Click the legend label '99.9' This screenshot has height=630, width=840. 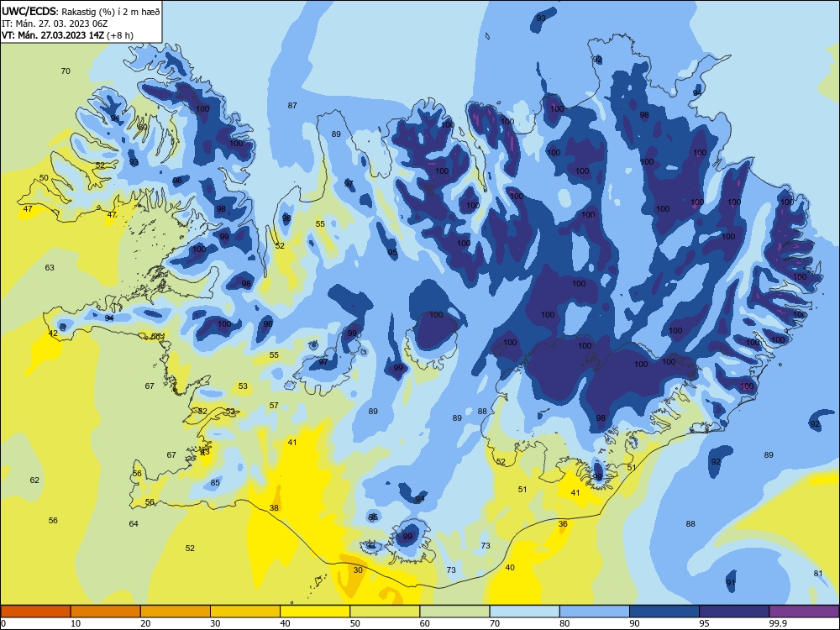click(778, 623)
